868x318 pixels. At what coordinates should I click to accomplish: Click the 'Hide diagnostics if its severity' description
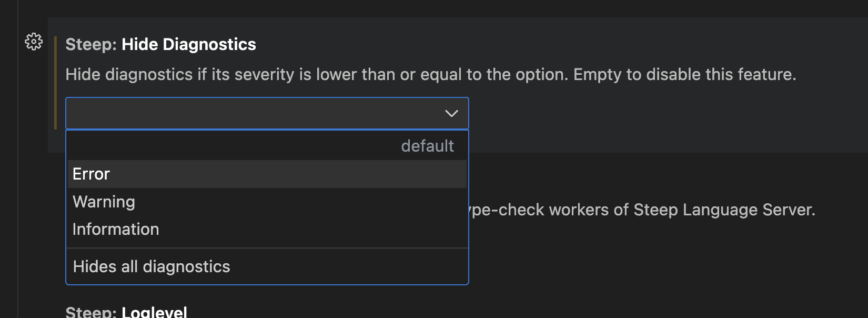[180, 74]
